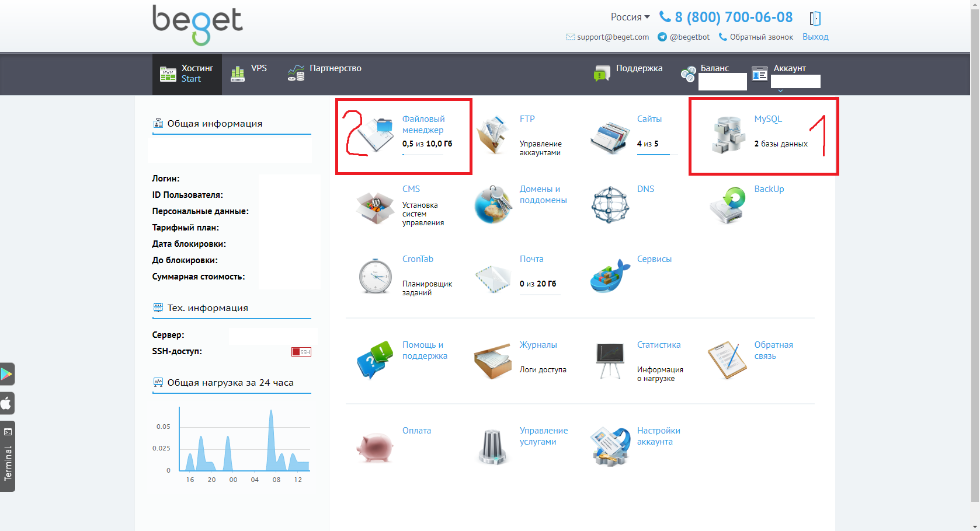Open the Сервисы whale icon

tap(610, 275)
